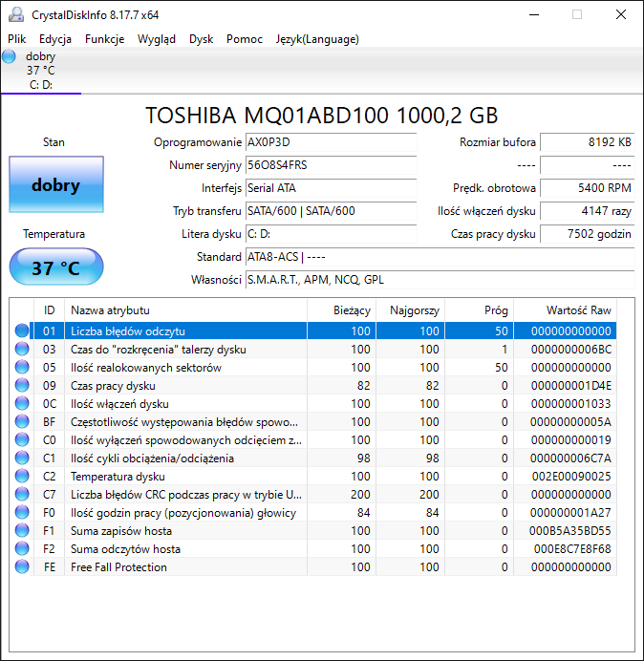Click the buffer size field 8192 KB
This screenshot has width=644, height=661.
point(587,142)
